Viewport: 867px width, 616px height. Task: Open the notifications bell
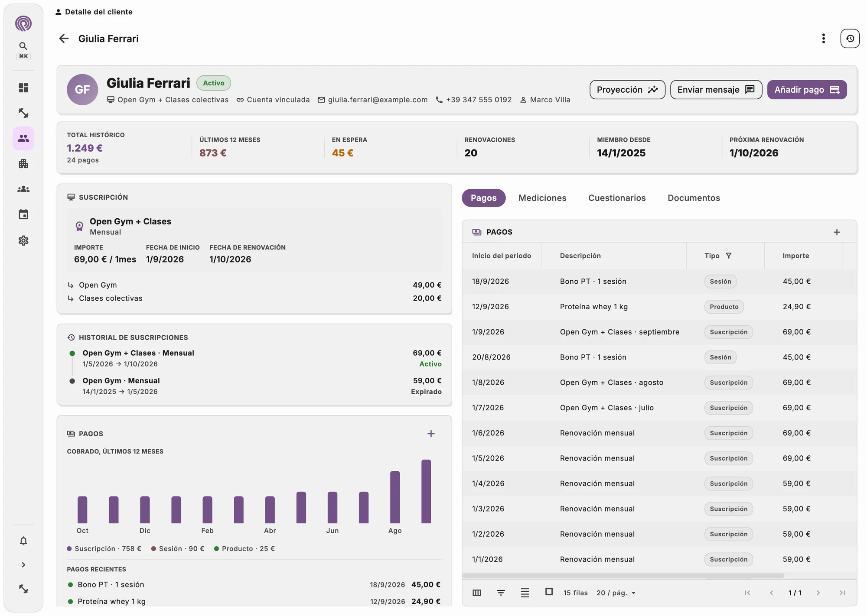pyautogui.click(x=23, y=541)
